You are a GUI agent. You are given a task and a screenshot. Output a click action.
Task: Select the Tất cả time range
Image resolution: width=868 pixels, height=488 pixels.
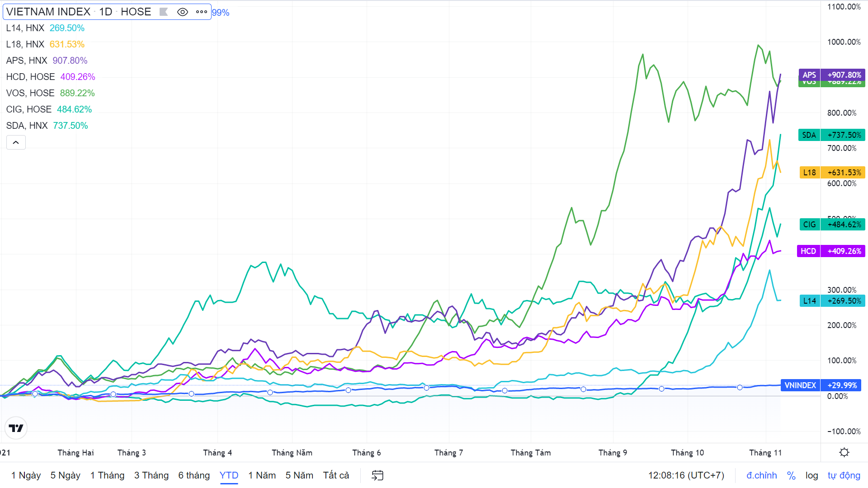tap(336, 475)
